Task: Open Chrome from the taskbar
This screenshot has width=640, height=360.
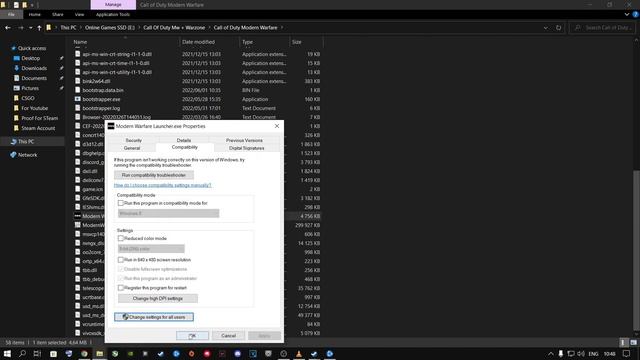Action: 84,353
